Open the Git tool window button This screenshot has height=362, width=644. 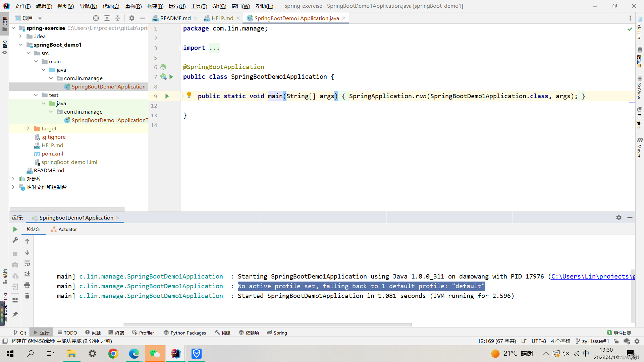point(20,333)
